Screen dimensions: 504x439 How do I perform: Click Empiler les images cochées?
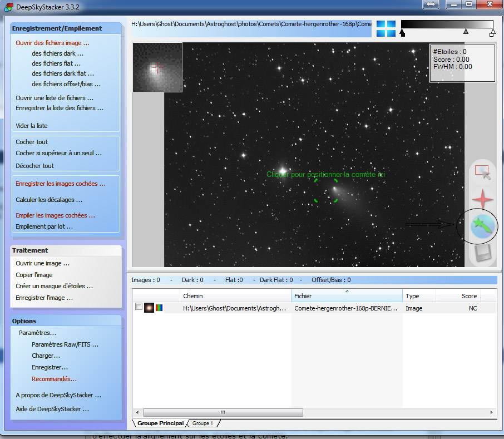pyautogui.click(x=55, y=215)
